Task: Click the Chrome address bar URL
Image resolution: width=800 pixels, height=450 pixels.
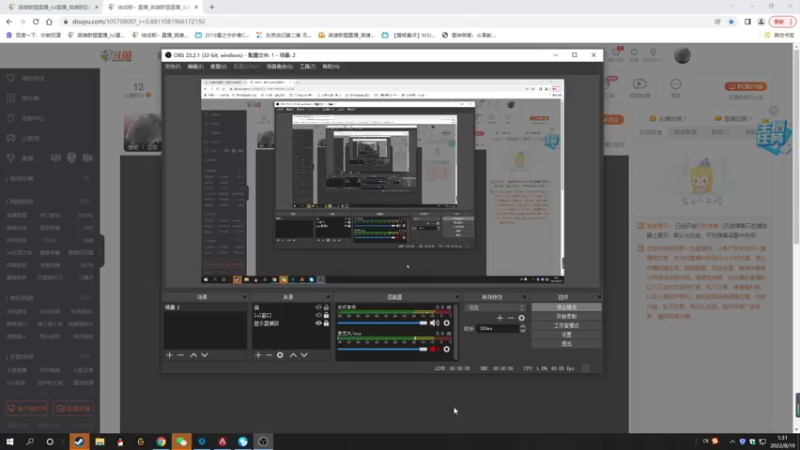Action: tap(139, 21)
